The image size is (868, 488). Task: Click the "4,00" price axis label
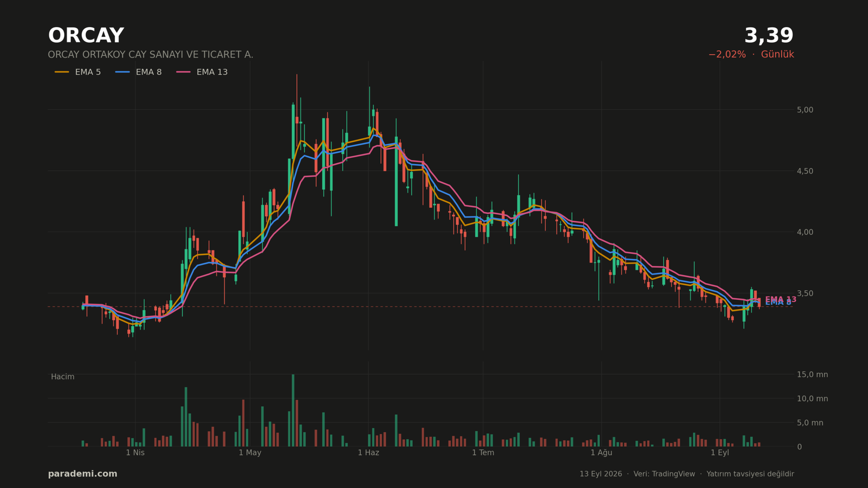[805, 232]
